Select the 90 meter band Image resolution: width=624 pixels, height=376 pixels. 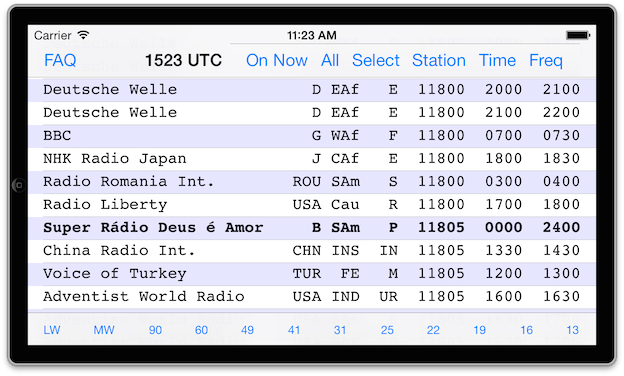[x=155, y=330]
